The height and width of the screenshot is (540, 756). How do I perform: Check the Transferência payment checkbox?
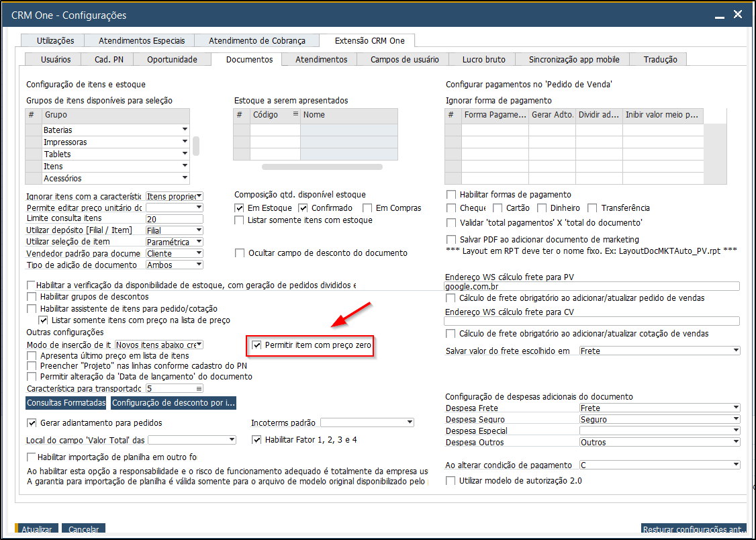coord(593,208)
